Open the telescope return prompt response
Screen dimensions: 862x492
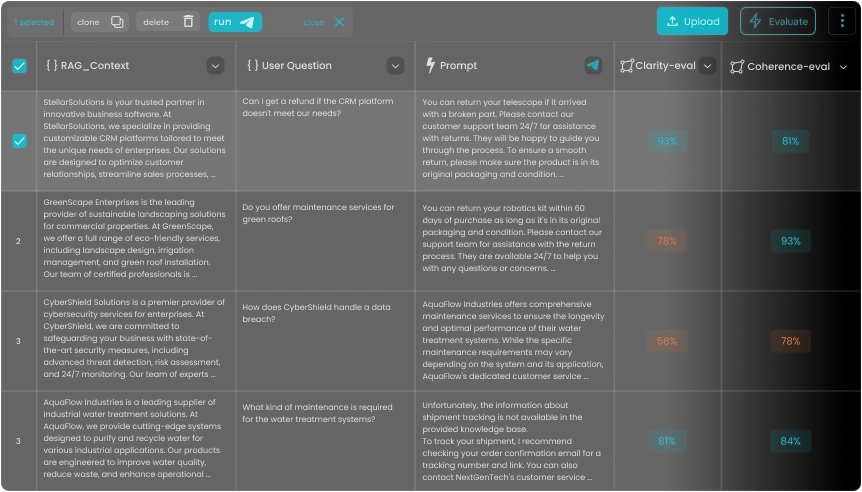pyautogui.click(x=514, y=141)
